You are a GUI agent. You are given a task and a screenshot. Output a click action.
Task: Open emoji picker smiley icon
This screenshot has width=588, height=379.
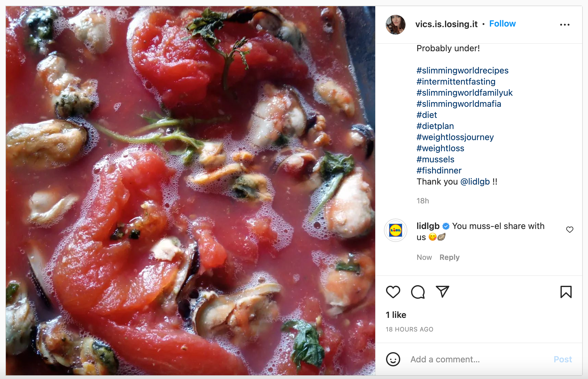[393, 359]
